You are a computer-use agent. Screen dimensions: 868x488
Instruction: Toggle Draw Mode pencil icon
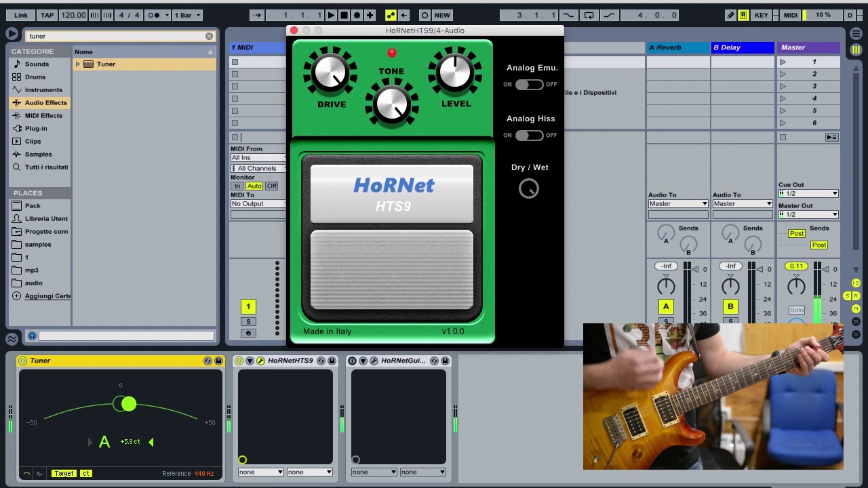730,15
